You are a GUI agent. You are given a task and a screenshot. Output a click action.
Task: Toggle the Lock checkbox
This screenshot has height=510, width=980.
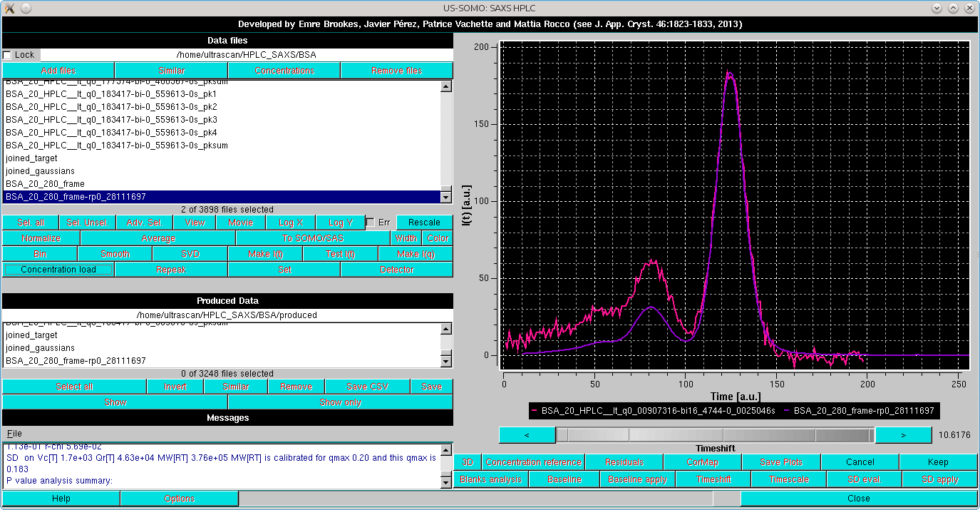pyautogui.click(x=7, y=55)
